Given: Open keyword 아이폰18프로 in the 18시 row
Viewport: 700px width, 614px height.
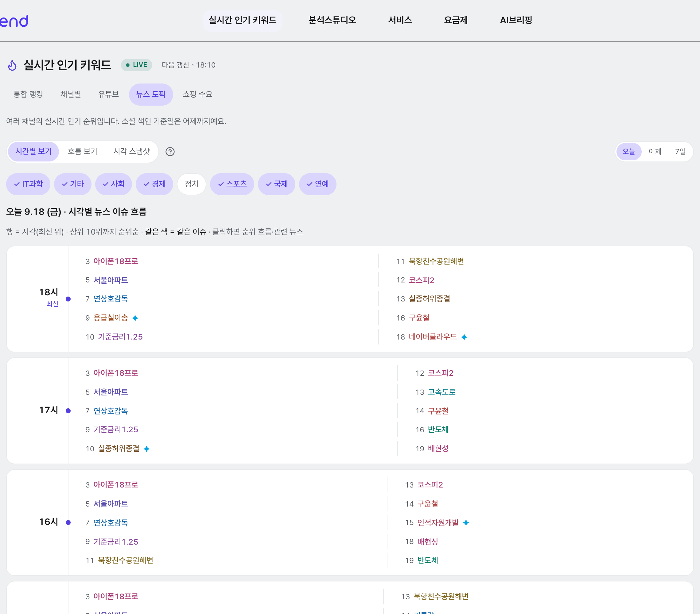Looking at the screenshot, I should coord(116,261).
